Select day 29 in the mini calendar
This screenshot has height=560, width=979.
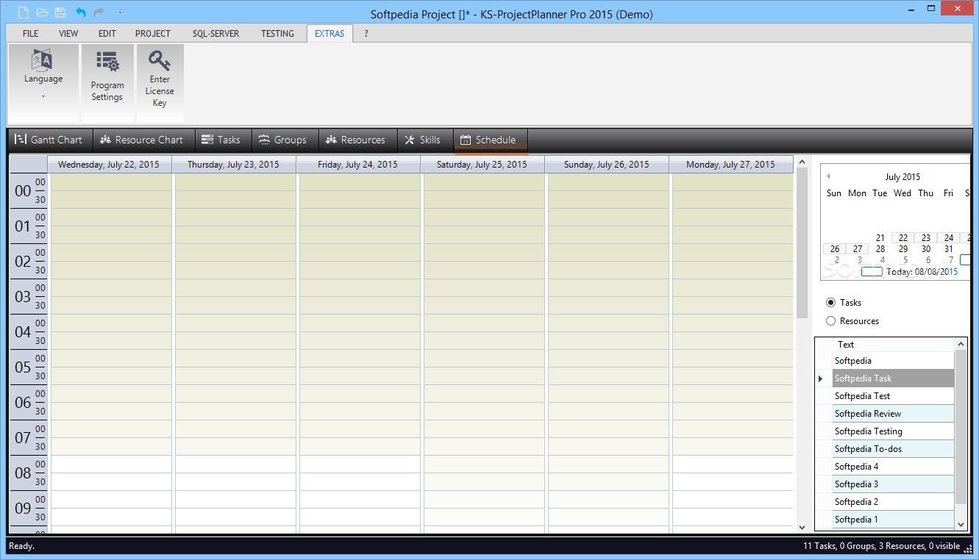(903, 249)
